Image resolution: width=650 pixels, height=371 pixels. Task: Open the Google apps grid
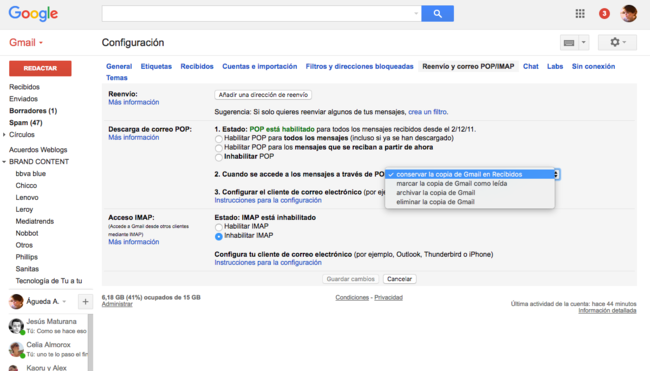[x=580, y=14]
